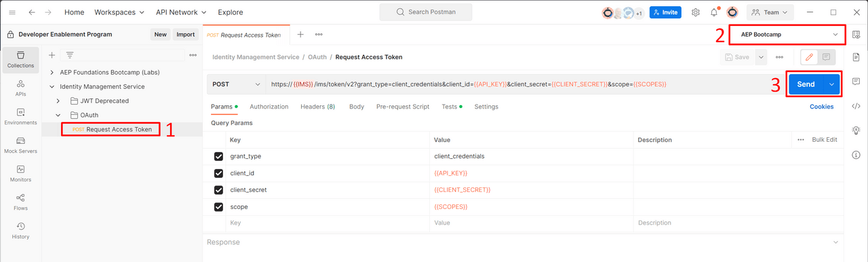
Task: Click the plus icon to create a collection
Action: tap(52, 55)
